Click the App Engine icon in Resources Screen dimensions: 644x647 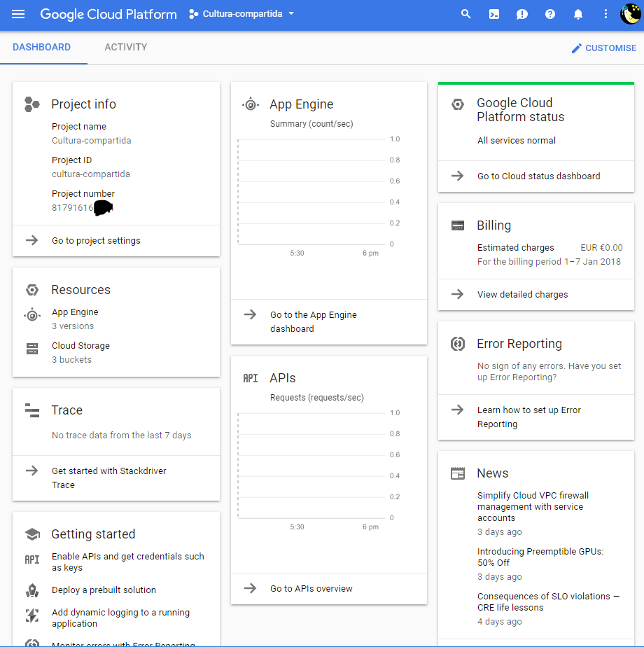point(32,316)
